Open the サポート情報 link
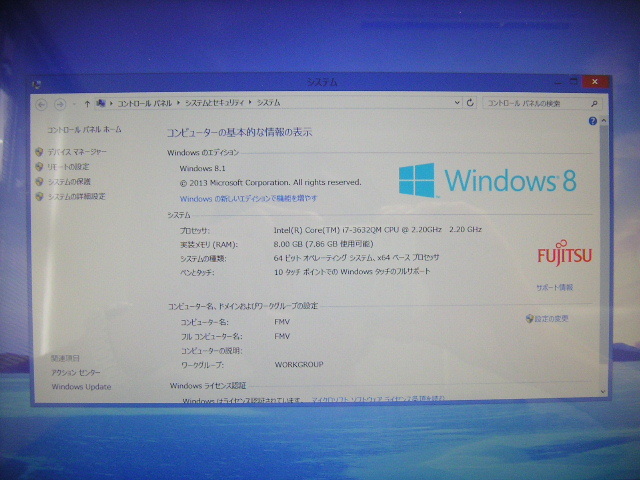640x480 pixels. point(554,287)
